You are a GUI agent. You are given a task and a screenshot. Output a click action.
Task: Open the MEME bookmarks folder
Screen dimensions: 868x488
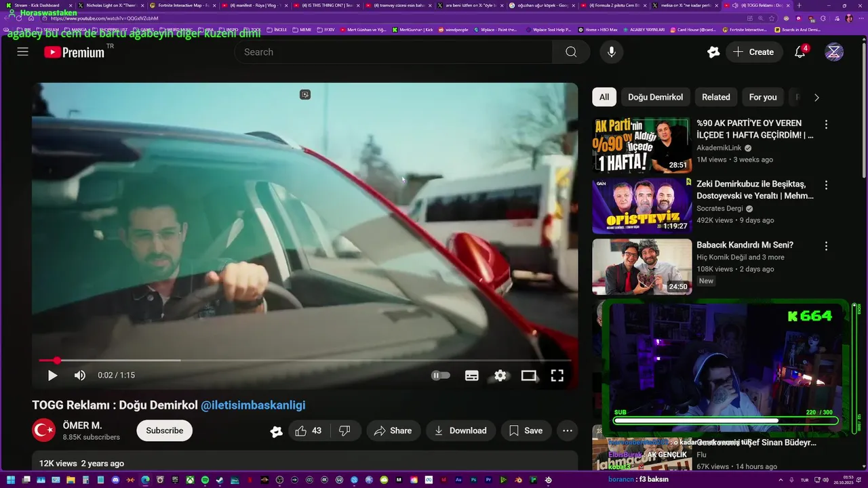[x=302, y=30]
